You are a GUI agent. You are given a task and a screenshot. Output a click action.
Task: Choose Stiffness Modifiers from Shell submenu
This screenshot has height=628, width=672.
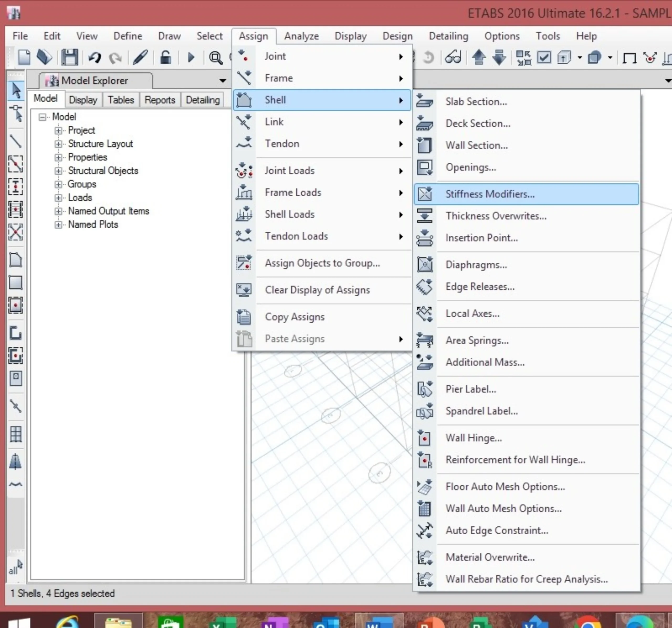490,194
